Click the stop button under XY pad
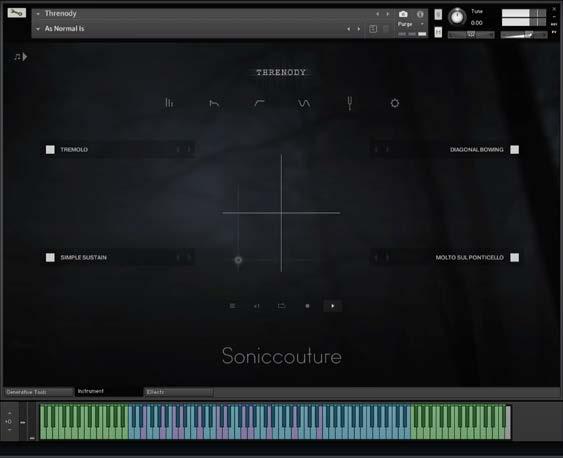Screen dimensions: 563x458 click(307, 306)
